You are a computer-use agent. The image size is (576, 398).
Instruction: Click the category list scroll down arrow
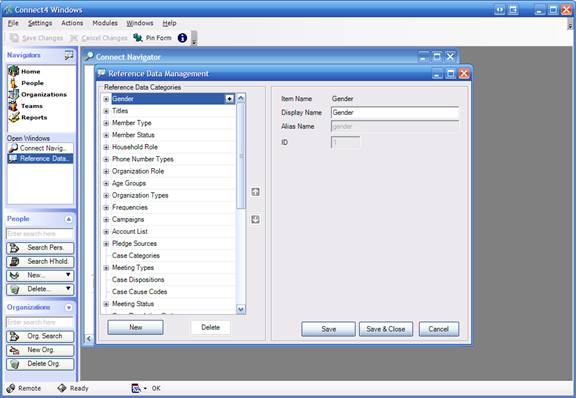click(x=241, y=309)
